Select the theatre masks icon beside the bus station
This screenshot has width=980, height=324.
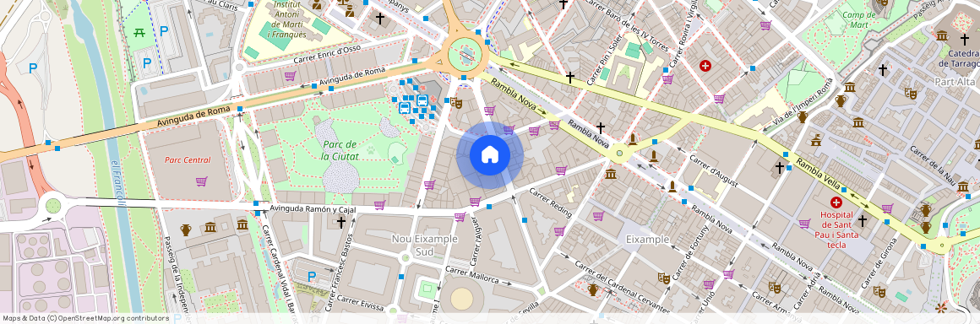pos(455,102)
